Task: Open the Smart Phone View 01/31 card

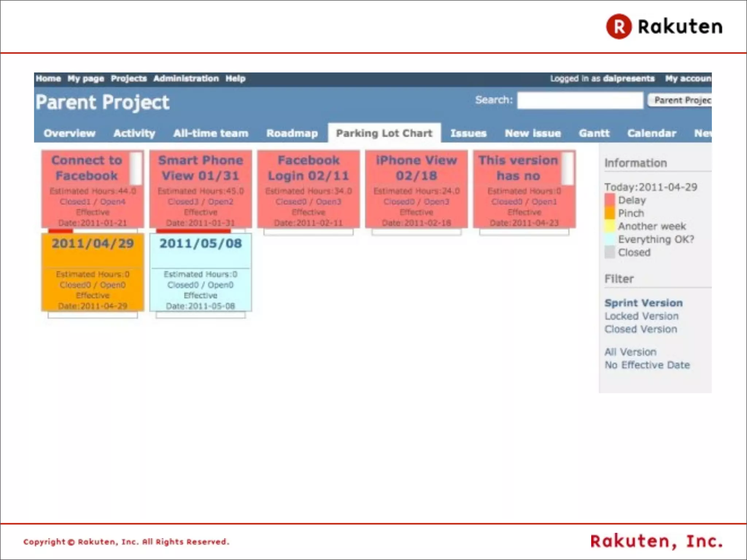Action: pyautogui.click(x=200, y=168)
